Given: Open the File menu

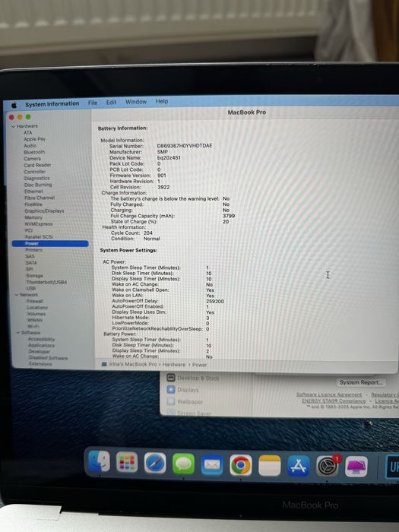Looking at the screenshot, I should pos(93,103).
